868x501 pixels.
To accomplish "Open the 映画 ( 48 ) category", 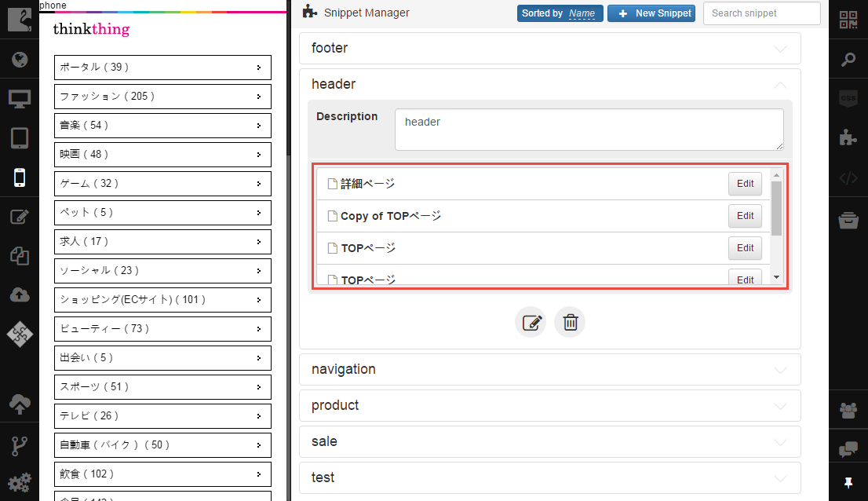I will click(162, 155).
